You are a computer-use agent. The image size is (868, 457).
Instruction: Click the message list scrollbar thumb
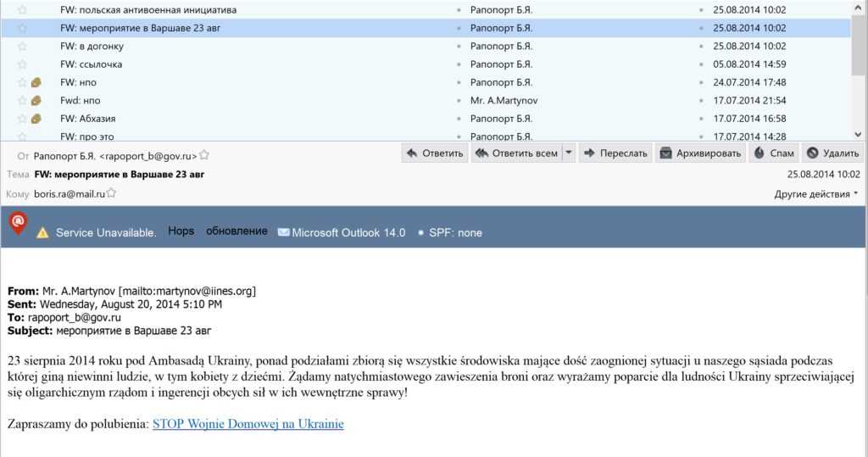click(x=858, y=44)
